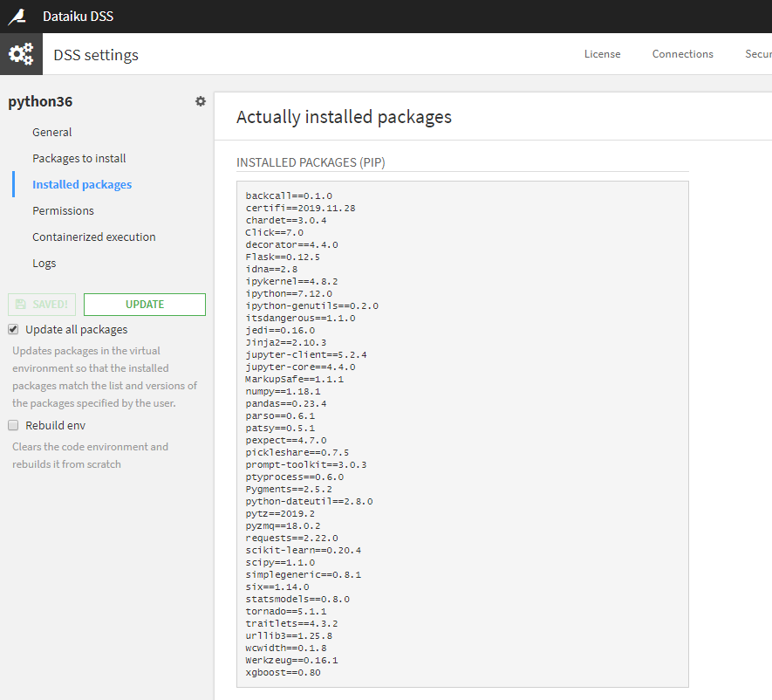Click the python36 environment name heading
772x700 pixels.
40,101
